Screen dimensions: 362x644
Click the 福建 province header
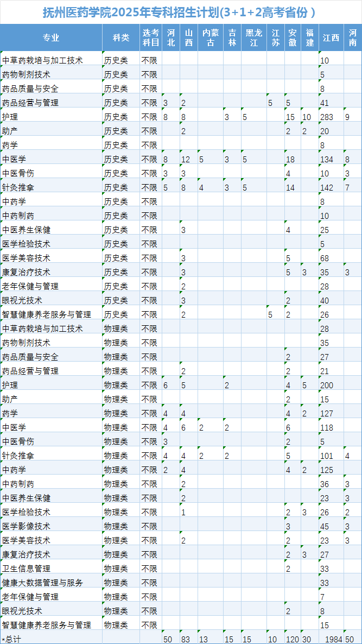tap(309, 38)
